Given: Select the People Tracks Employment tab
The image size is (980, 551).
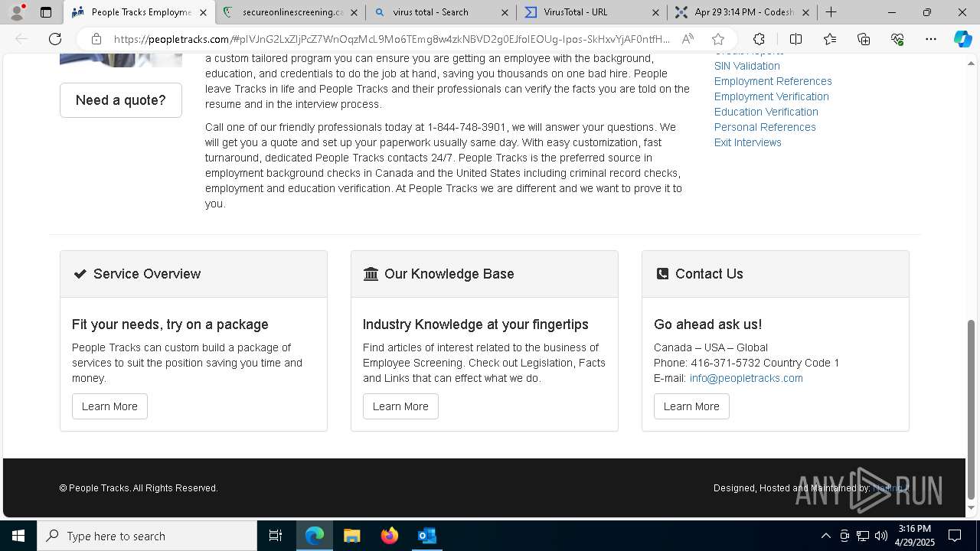Looking at the screenshot, I should [139, 12].
